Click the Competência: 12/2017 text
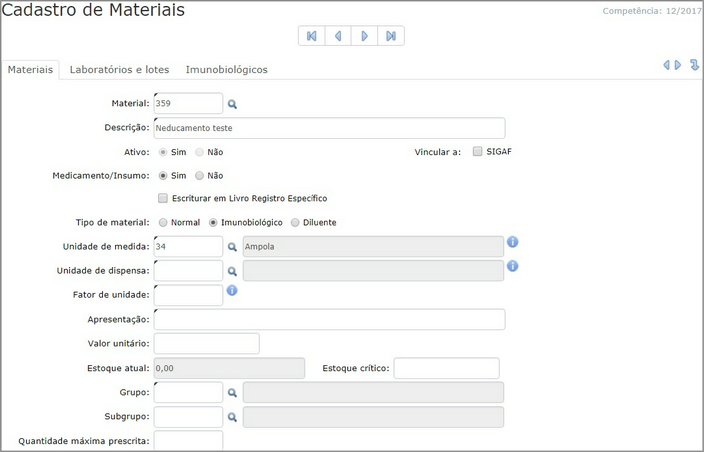 [x=652, y=11]
